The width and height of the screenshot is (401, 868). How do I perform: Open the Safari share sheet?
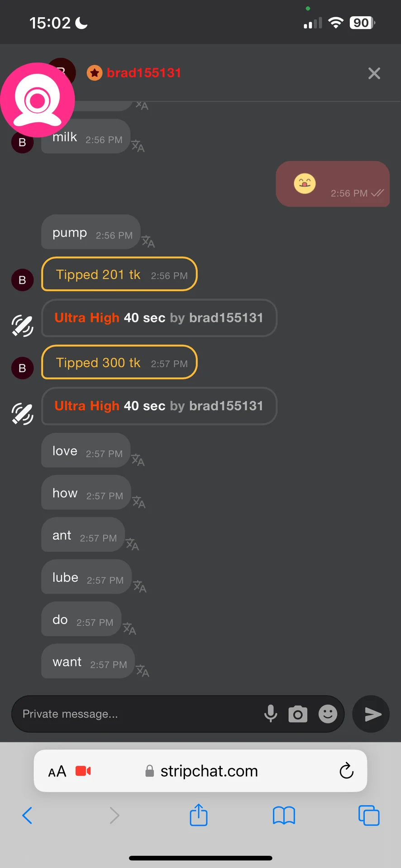pos(199,815)
